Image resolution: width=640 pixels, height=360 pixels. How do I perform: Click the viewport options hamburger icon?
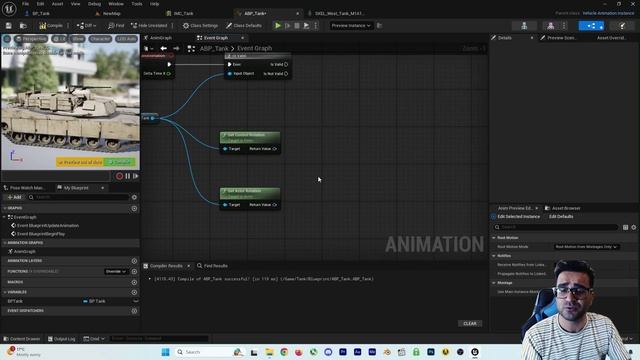pyautogui.click(x=7, y=39)
